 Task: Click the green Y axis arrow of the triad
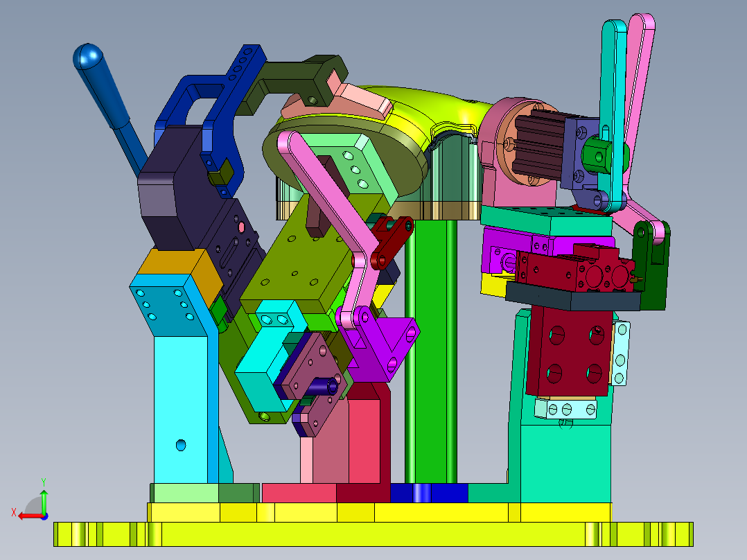point(44,501)
